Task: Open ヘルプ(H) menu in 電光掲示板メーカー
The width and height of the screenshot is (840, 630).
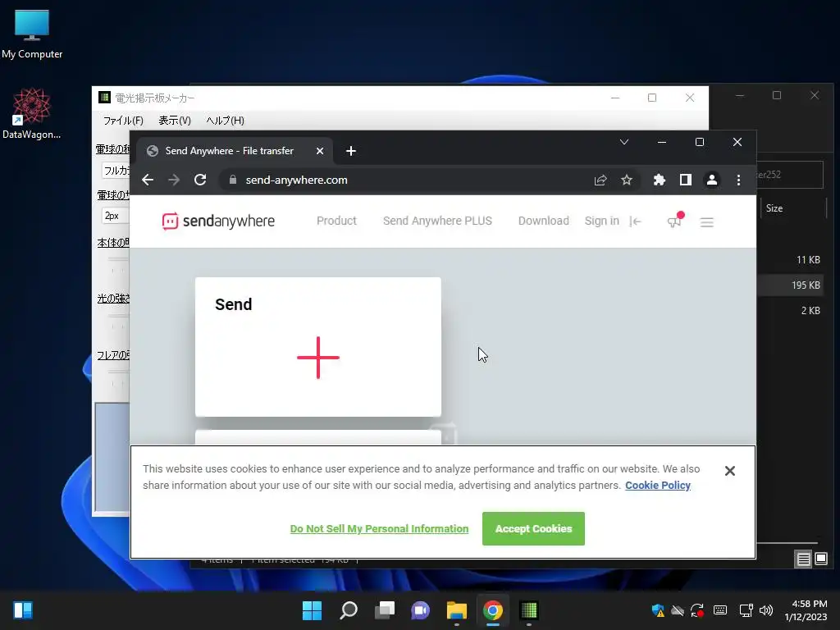Action: (225, 121)
